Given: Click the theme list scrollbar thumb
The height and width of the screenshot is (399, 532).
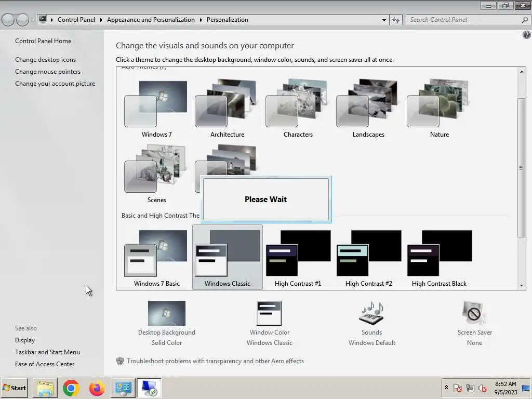Looking at the screenshot, I should (x=522, y=168).
